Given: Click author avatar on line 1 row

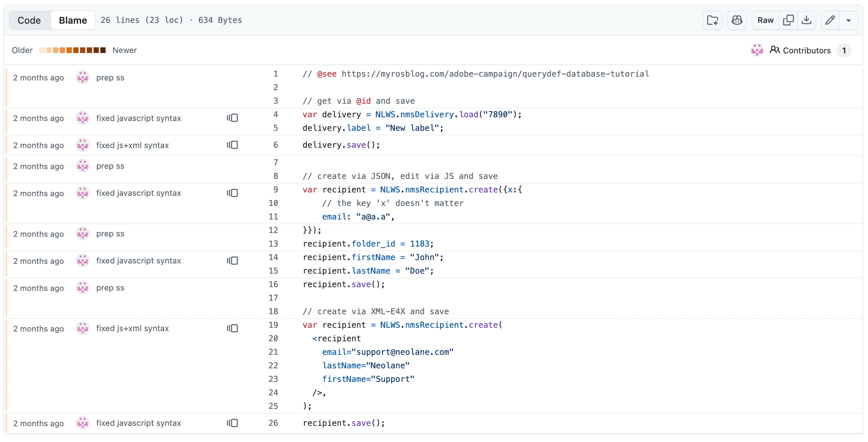Looking at the screenshot, I should point(83,77).
